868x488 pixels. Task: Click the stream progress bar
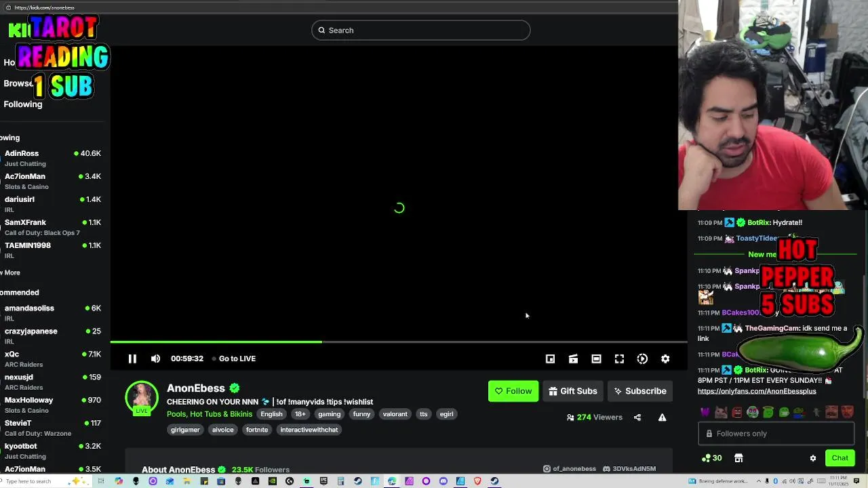[x=399, y=342]
